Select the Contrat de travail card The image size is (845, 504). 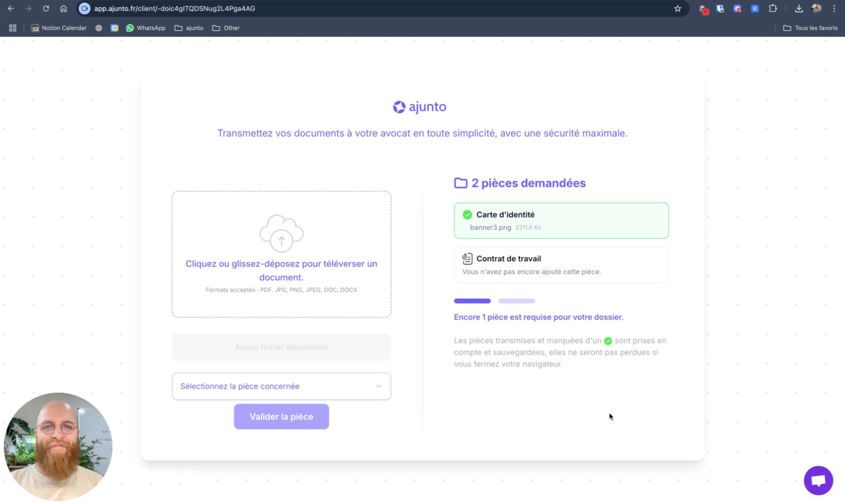coord(561,265)
